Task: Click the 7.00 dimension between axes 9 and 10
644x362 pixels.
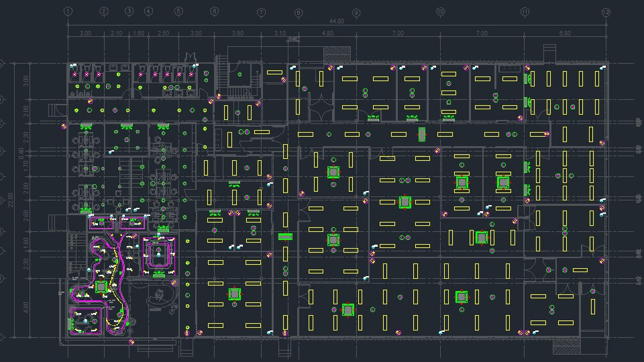Action: [398, 33]
